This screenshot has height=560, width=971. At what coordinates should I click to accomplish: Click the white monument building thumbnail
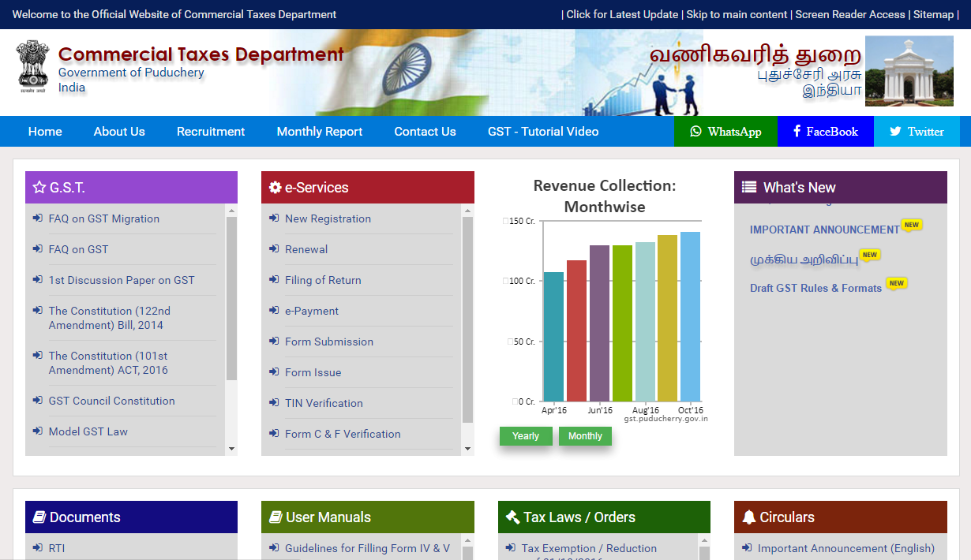click(x=909, y=71)
